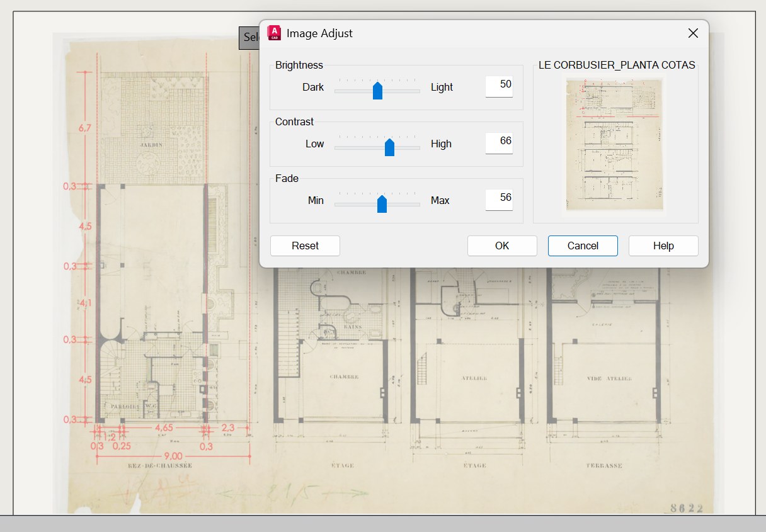Click the LE CORBUSIER_PLANTA COTAS title text
Viewport: 766px width, 532px height.
[x=617, y=65]
